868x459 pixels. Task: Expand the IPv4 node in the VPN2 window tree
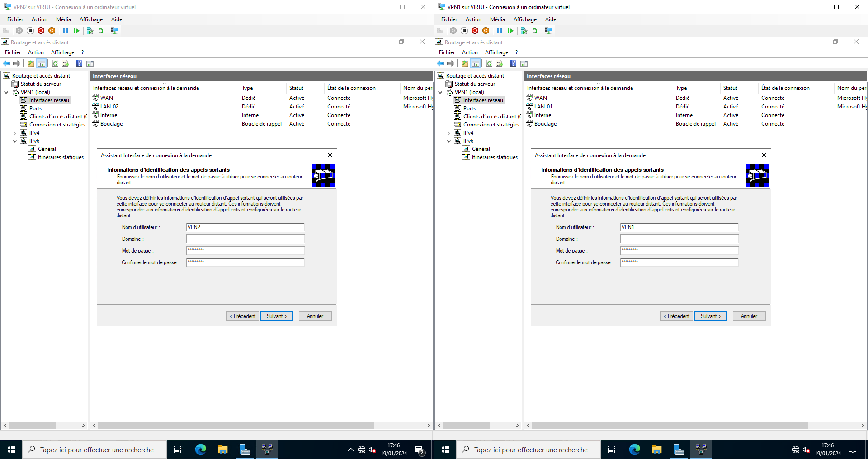15,133
